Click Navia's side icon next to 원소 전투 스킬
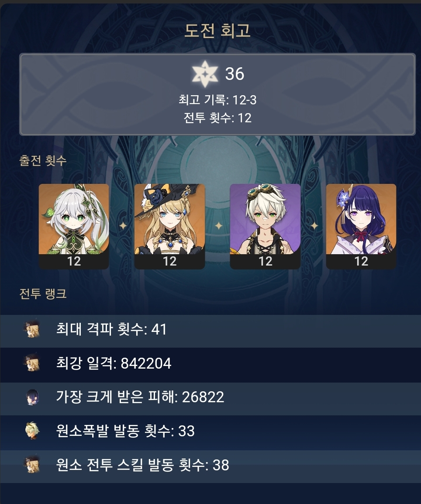 (x=32, y=465)
